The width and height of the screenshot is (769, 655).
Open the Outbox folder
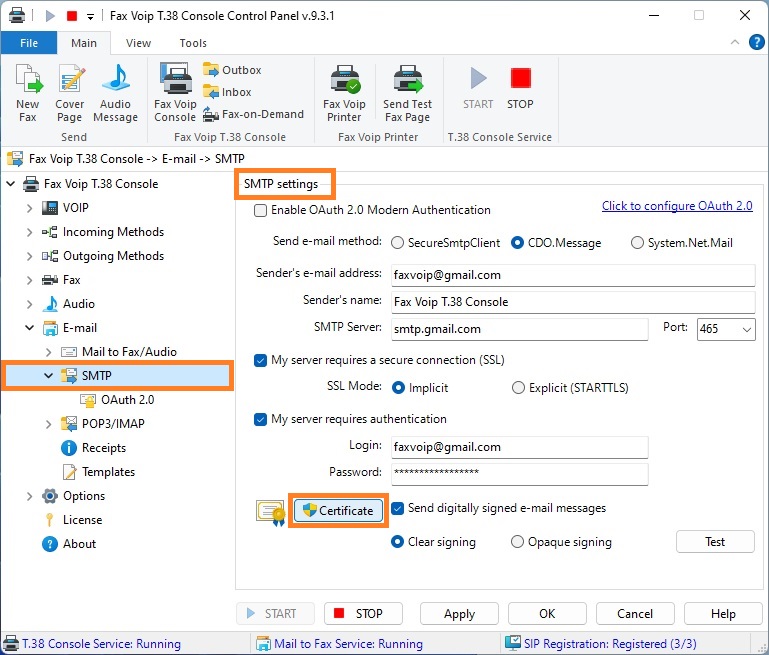point(232,70)
